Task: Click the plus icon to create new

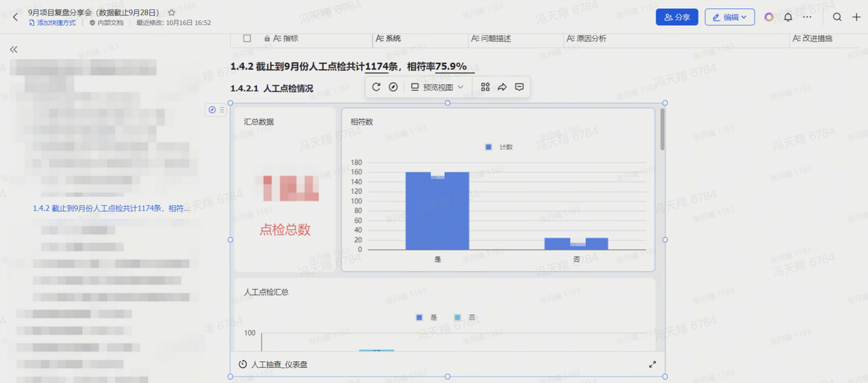Action: 856,17
